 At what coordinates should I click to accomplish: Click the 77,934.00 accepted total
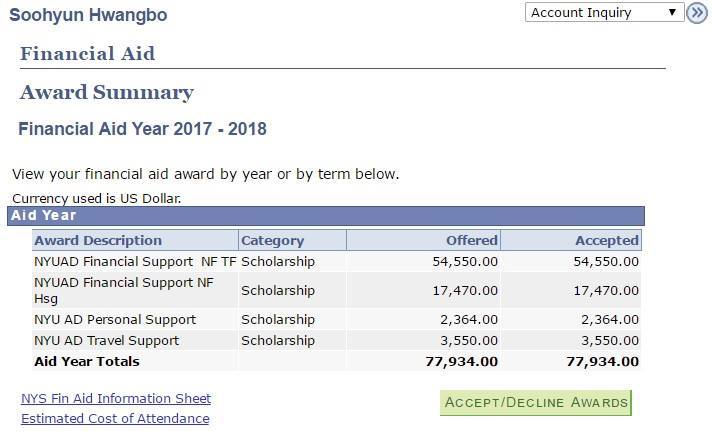pyautogui.click(x=602, y=361)
